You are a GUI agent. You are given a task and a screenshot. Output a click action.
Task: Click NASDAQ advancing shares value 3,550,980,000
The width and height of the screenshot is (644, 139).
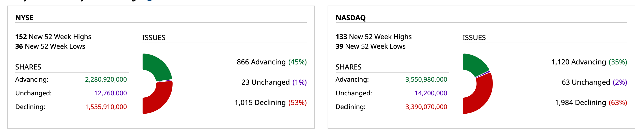(426, 80)
